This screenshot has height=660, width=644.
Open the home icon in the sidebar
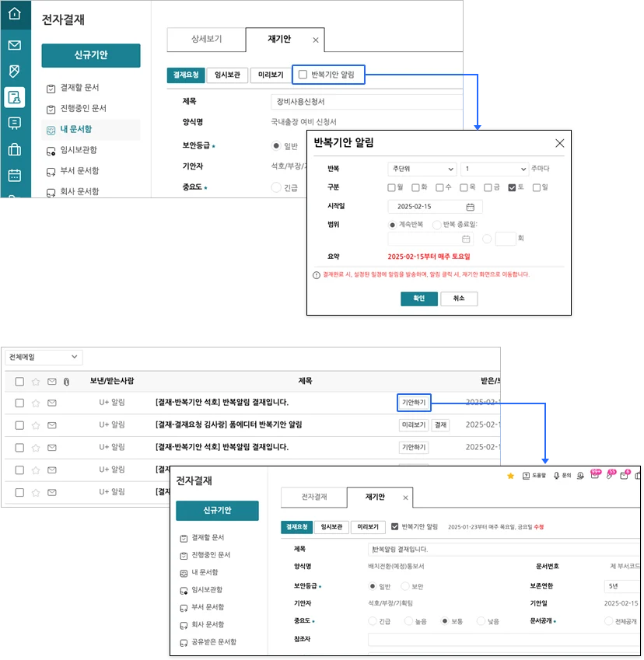(x=14, y=13)
